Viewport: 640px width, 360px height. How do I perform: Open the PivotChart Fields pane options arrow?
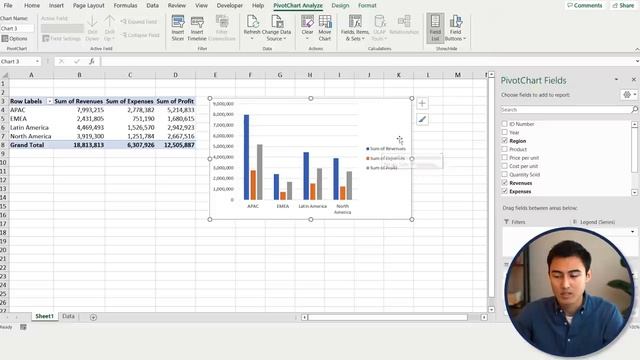point(616,80)
